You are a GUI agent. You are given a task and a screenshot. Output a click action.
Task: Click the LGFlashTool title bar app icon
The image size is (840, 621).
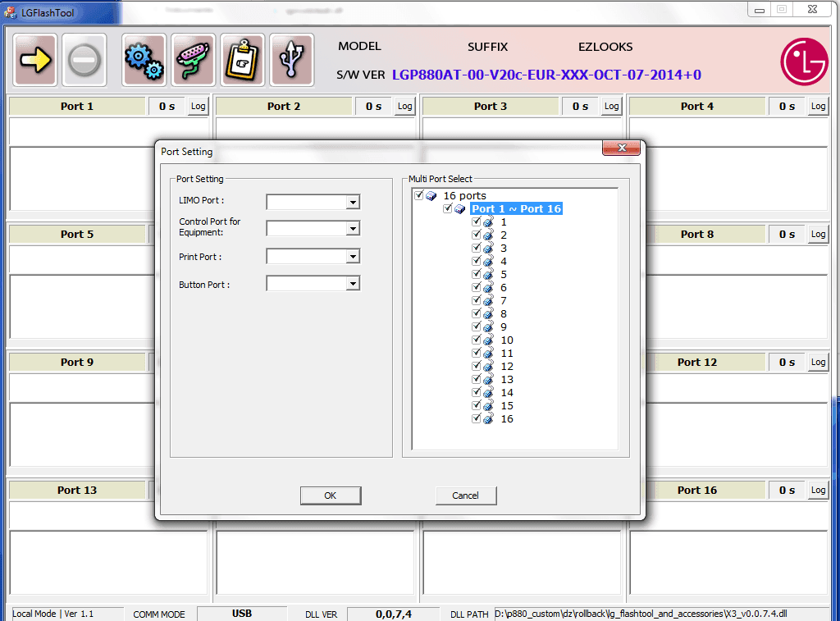10,11
